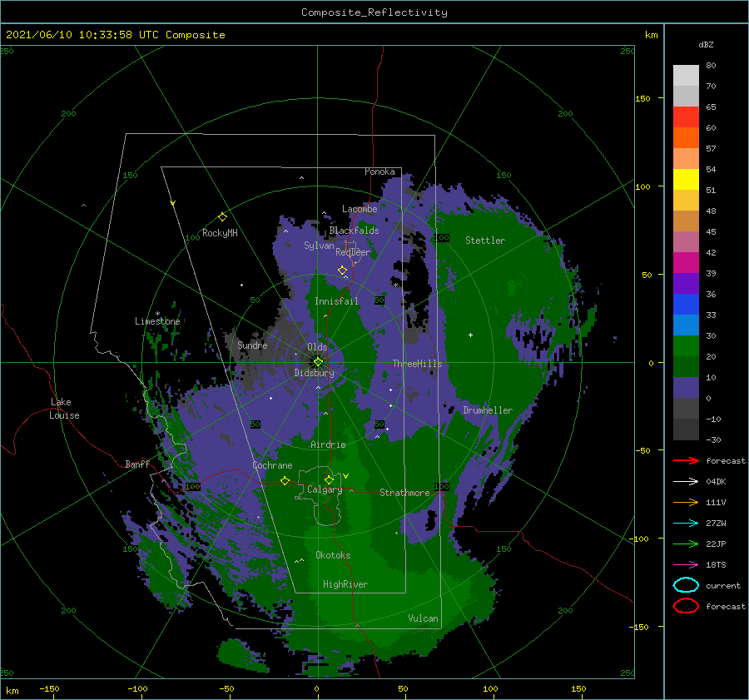This screenshot has height=700, width=749.
Task: Click the Limestone label
Action: (157, 321)
